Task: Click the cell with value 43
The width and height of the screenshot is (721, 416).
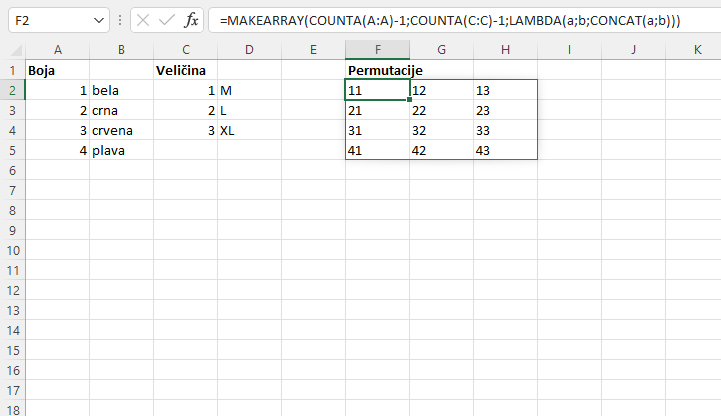Action: click(x=505, y=150)
